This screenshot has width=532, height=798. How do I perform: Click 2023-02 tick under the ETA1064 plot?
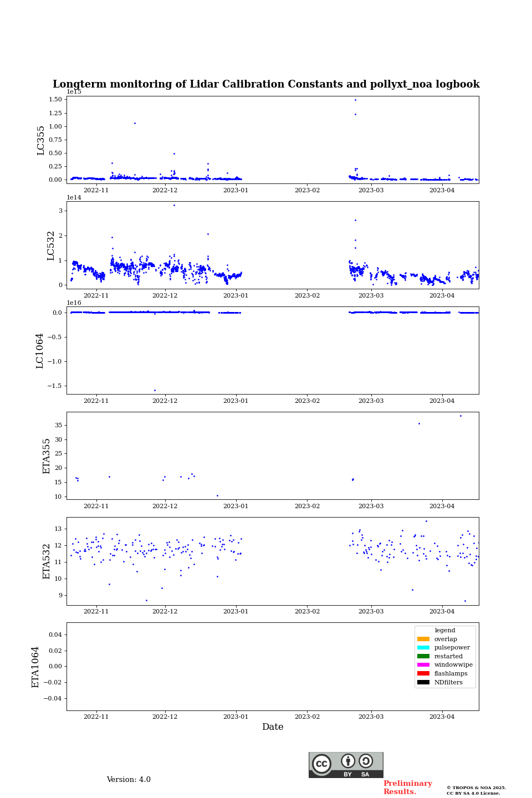[x=308, y=717]
